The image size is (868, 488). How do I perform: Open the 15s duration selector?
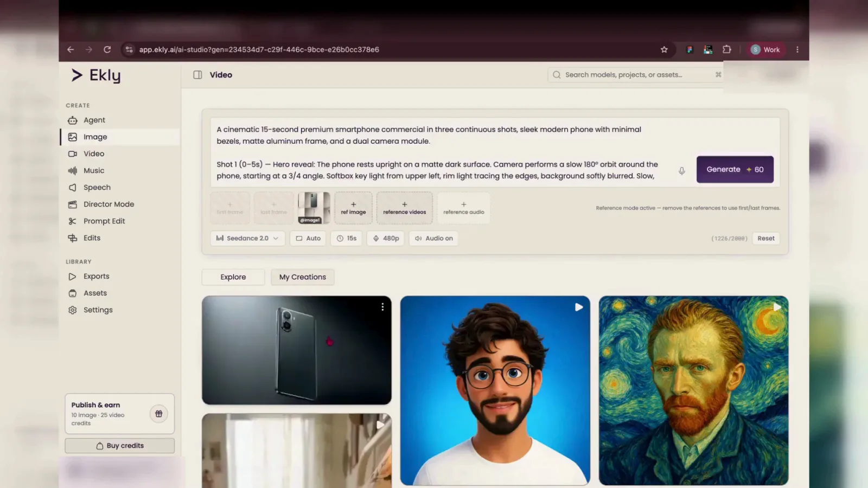347,238
